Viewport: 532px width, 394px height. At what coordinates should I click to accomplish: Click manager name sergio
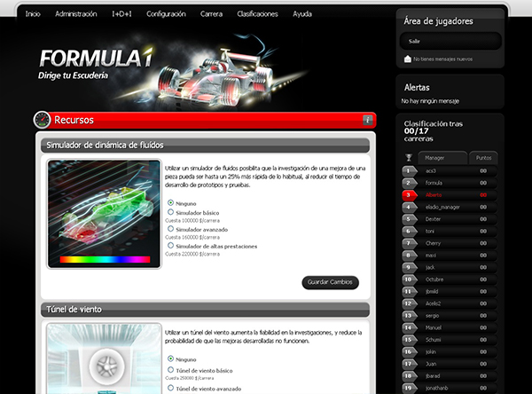432,316
